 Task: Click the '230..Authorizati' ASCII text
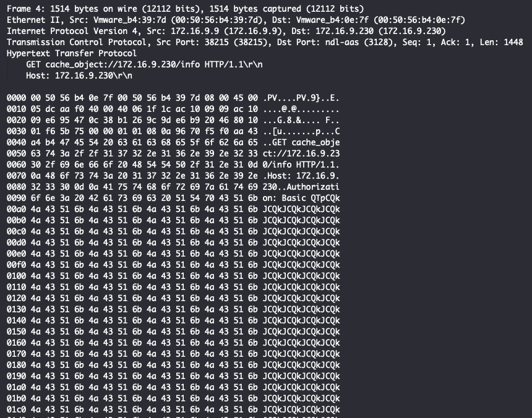(x=301, y=187)
